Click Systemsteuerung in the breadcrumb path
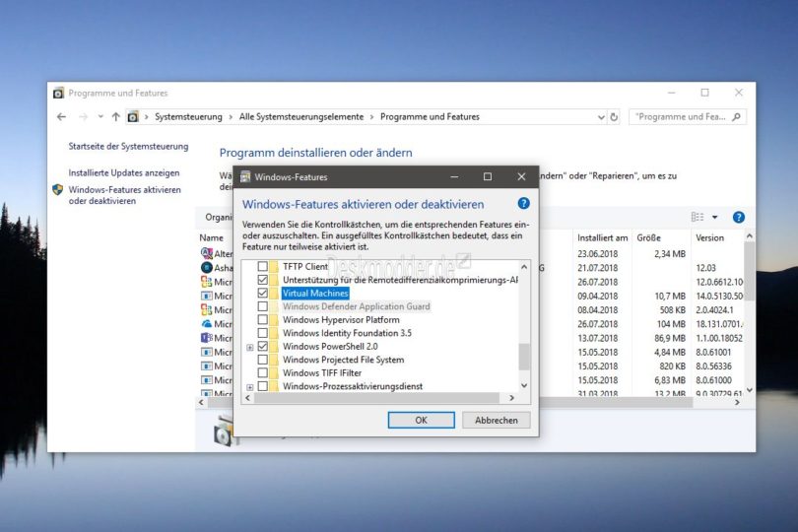This screenshot has height=532, width=798. point(187,116)
